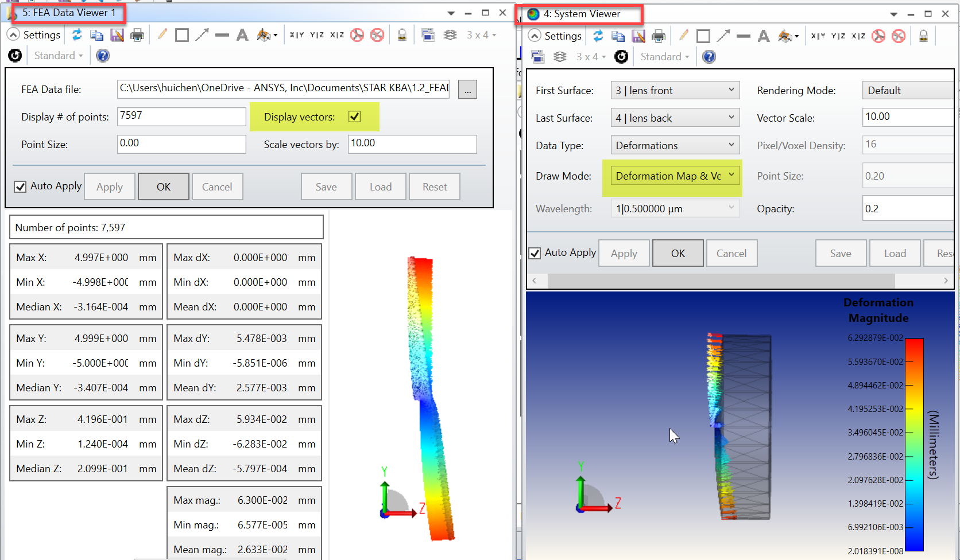960x560 pixels.
Task: Open Standard dropdown in FEA Data Viewer
Action: (x=58, y=56)
